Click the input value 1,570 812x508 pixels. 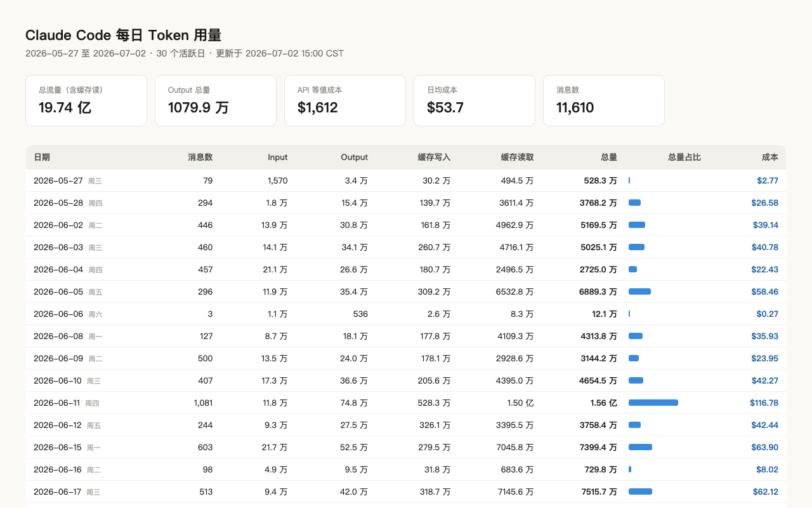(278, 180)
